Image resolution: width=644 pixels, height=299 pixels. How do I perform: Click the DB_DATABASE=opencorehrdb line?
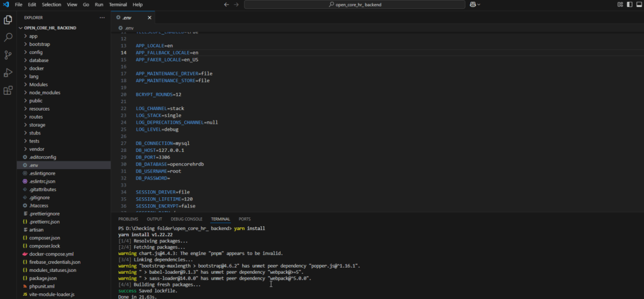[170, 164]
